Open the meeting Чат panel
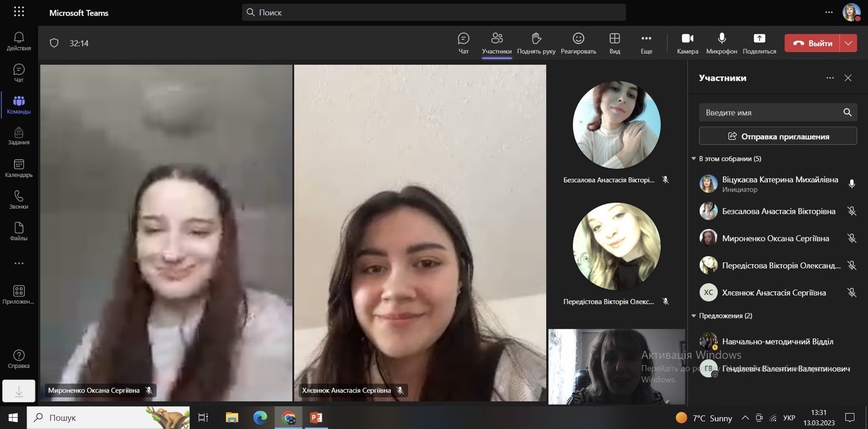 pos(463,43)
